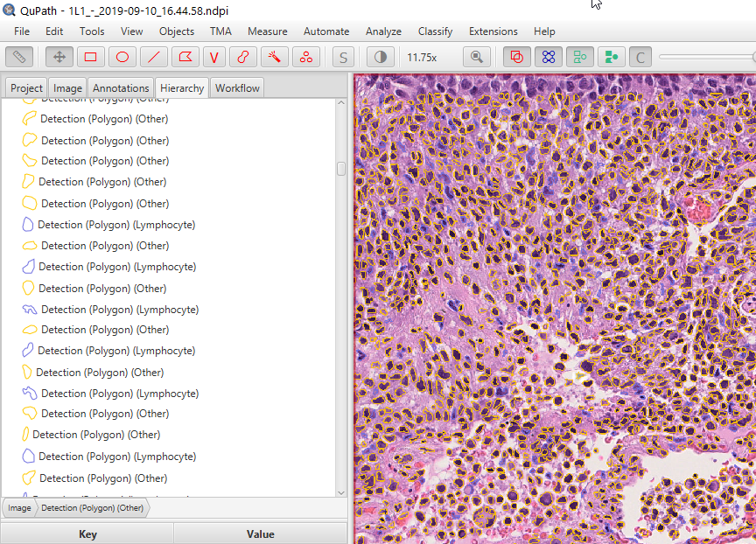Toggle the TMA grid visibility
Image resolution: width=756 pixels, height=544 pixels.
(x=547, y=56)
